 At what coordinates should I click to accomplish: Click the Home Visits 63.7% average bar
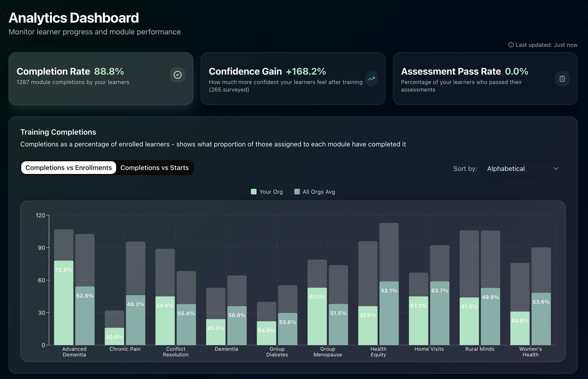[x=440, y=313]
